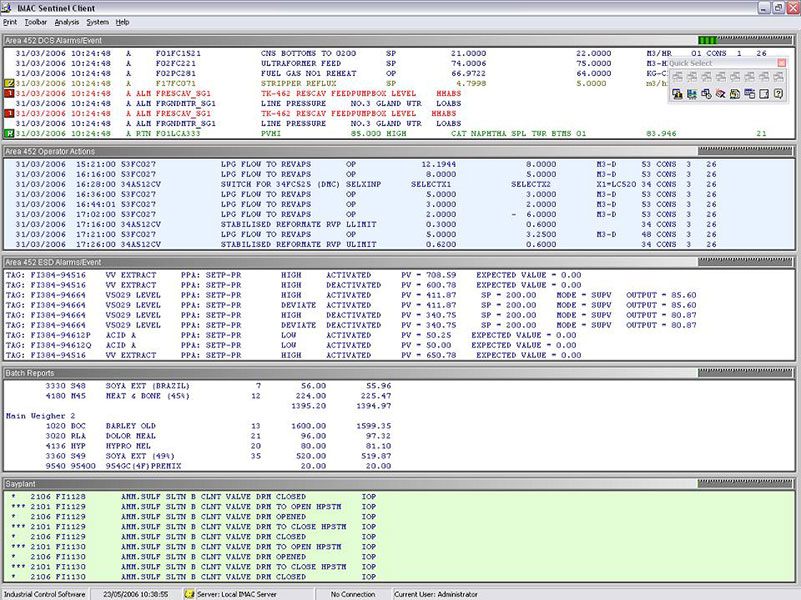Select the BARLEY OLD row in Batch Reports

click(x=200, y=424)
